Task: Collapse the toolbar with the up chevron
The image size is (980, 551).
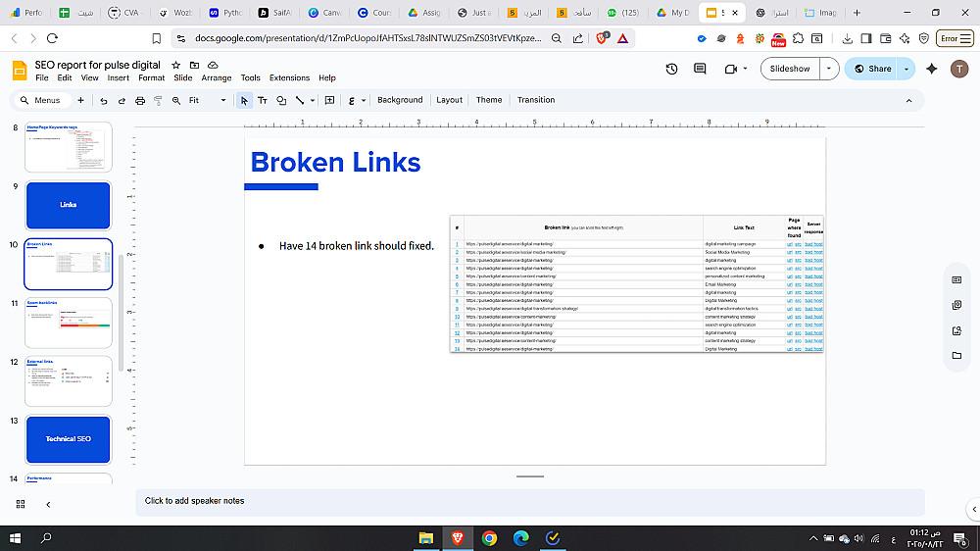Action: (x=908, y=101)
